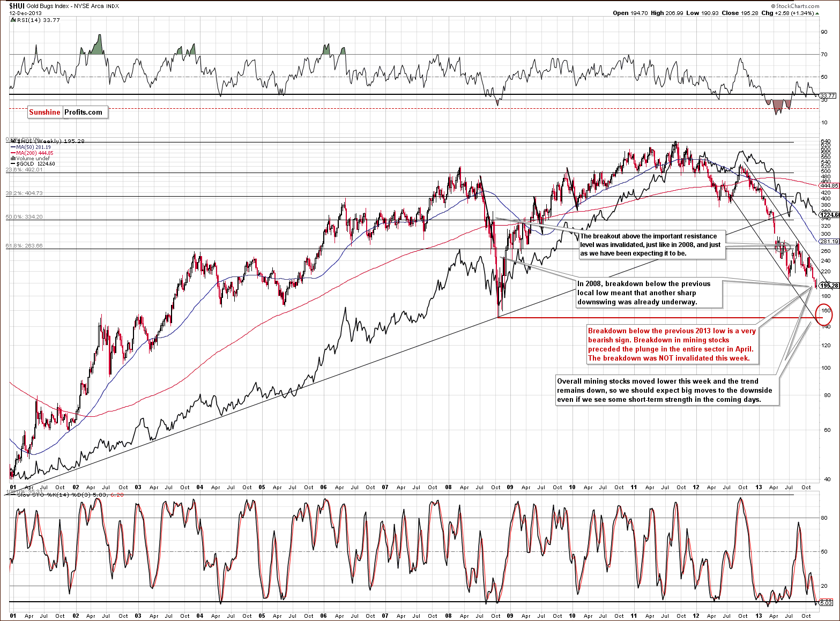The height and width of the screenshot is (621, 840).
Task: Click the Sunshine Profits.com logo
Action: point(68,112)
